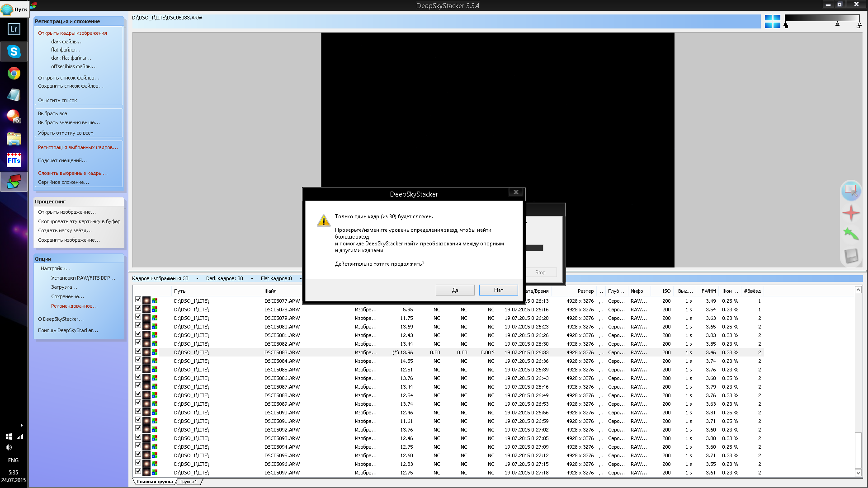Viewport: 868px width, 488px height.
Task: Activate the red star edit mode
Action: tap(850, 212)
